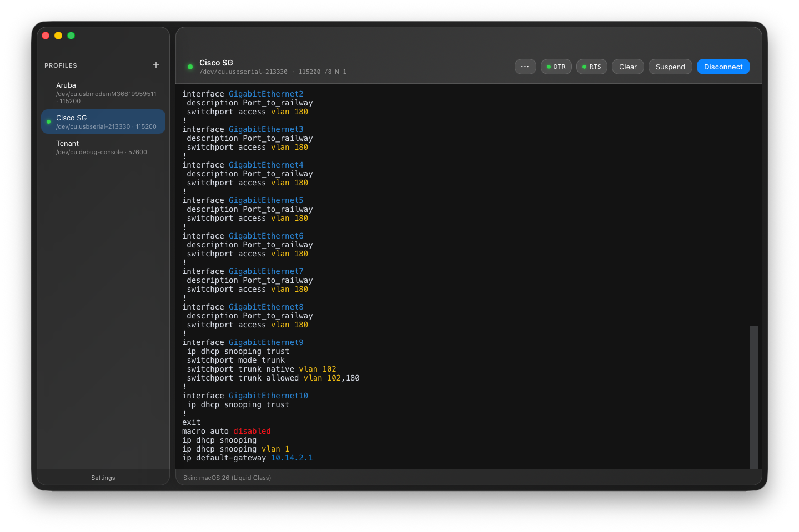The image size is (799, 532).
Task: Toggle the RTS signal line
Action: (591, 67)
